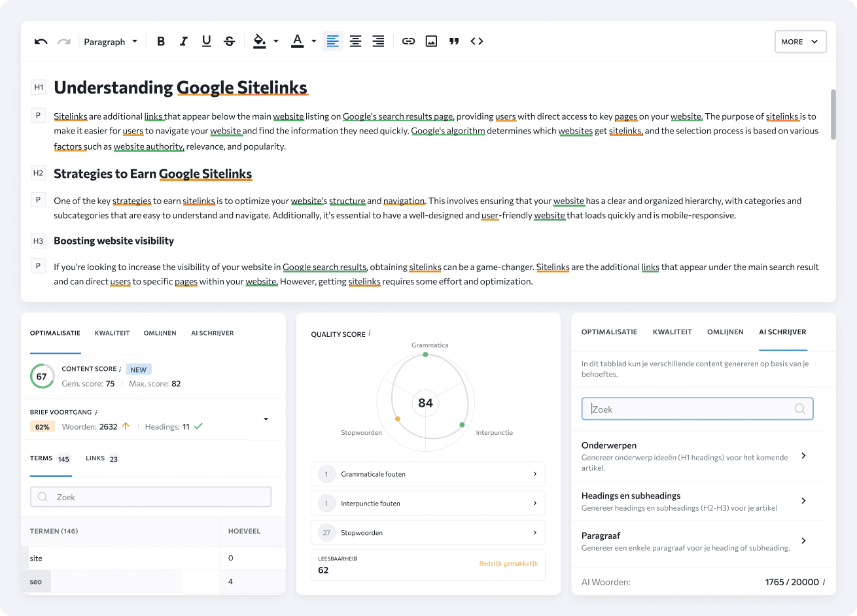Screen dimensions: 857x616
Task: Click the Strategies to Earn Google Sitelinks heading
Action: [x=153, y=174]
